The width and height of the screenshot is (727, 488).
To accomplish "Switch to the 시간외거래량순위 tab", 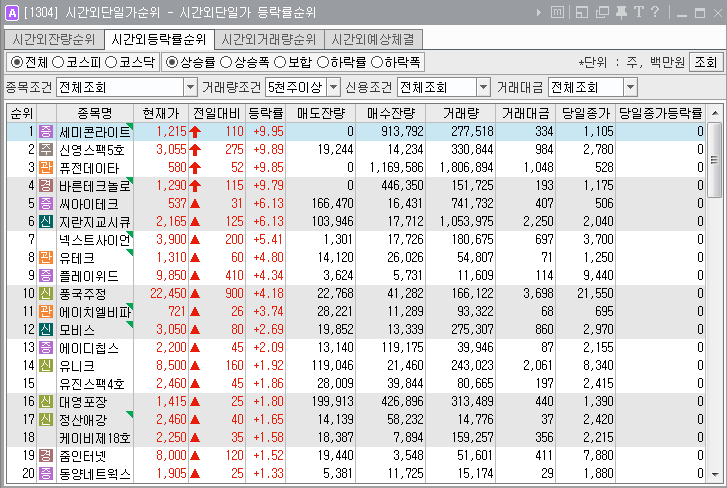I will point(269,39).
